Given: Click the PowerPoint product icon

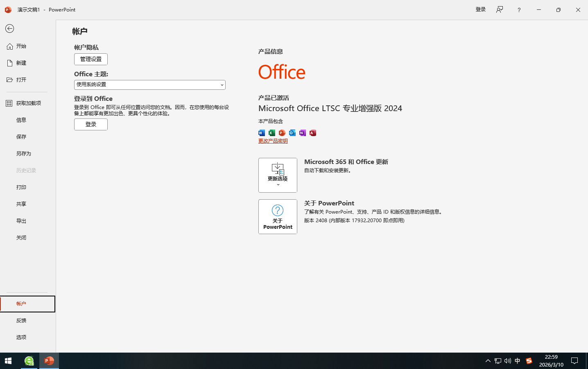Looking at the screenshot, I should click(282, 133).
